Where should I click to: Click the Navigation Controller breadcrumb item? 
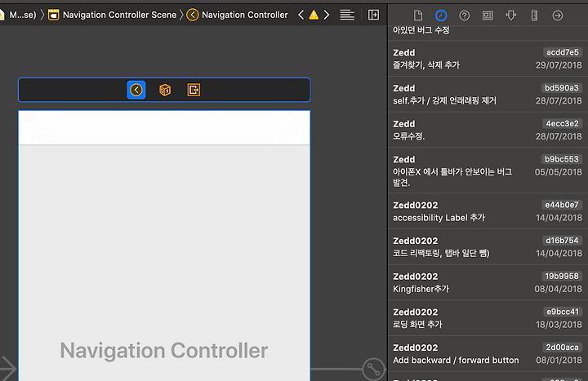click(245, 15)
